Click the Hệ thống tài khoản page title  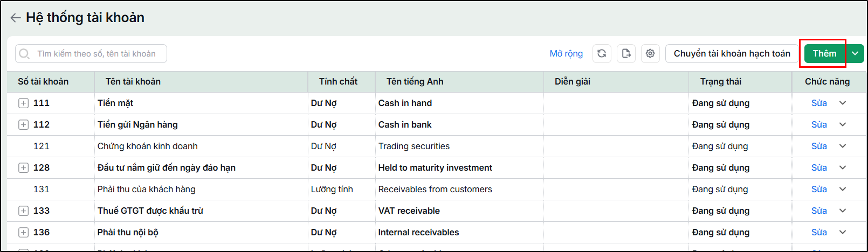(x=85, y=18)
